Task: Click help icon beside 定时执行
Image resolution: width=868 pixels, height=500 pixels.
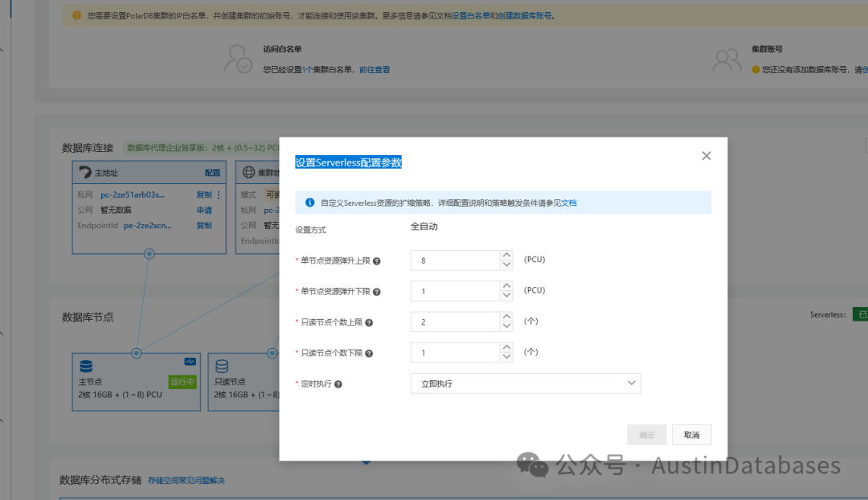Action: (x=338, y=384)
